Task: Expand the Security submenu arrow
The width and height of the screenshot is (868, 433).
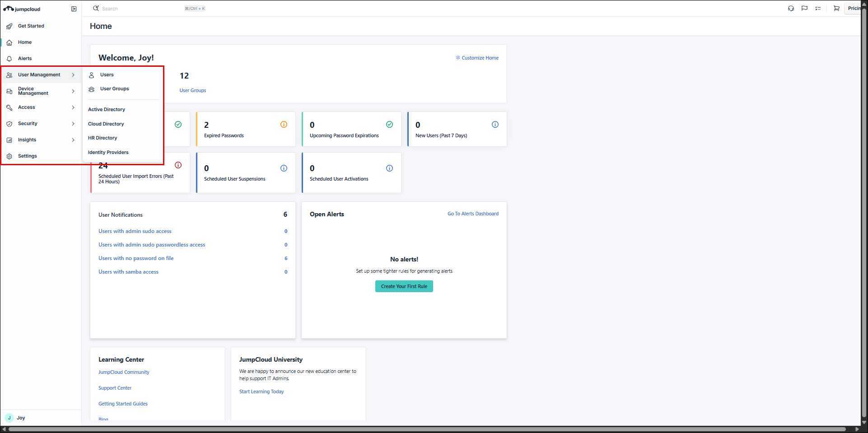Action: pos(73,124)
